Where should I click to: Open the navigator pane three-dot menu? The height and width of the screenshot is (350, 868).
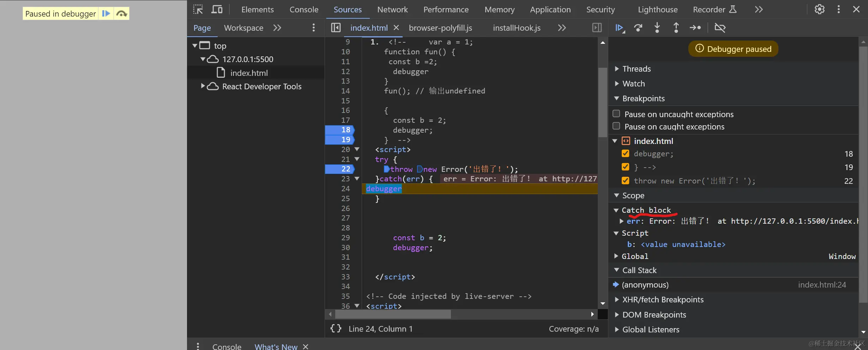[x=313, y=28]
